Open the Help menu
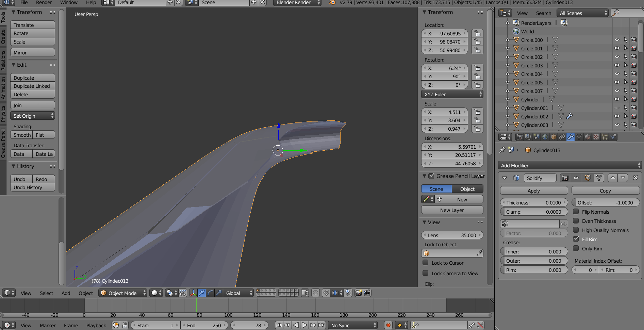The width and height of the screenshot is (644, 330). (x=91, y=2)
